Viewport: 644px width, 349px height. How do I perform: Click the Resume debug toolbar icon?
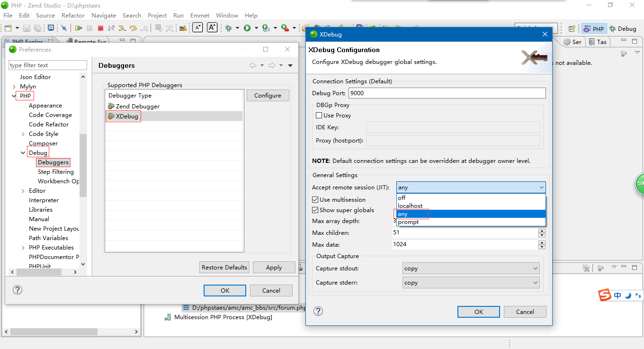pos(79,28)
